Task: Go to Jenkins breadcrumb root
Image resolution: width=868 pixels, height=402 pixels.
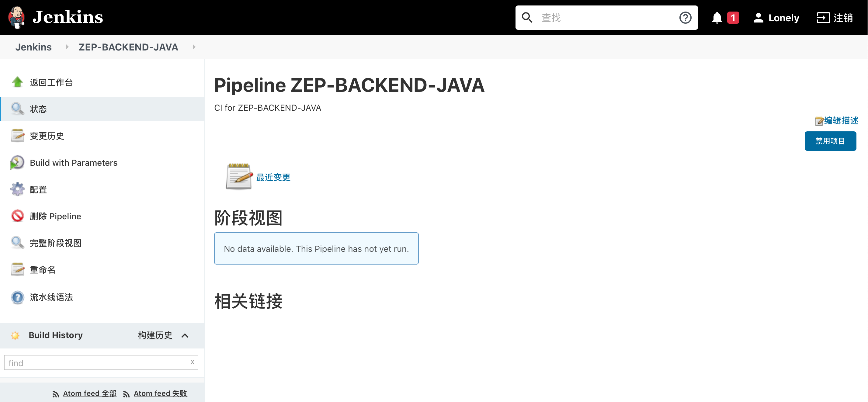Action: (33, 47)
